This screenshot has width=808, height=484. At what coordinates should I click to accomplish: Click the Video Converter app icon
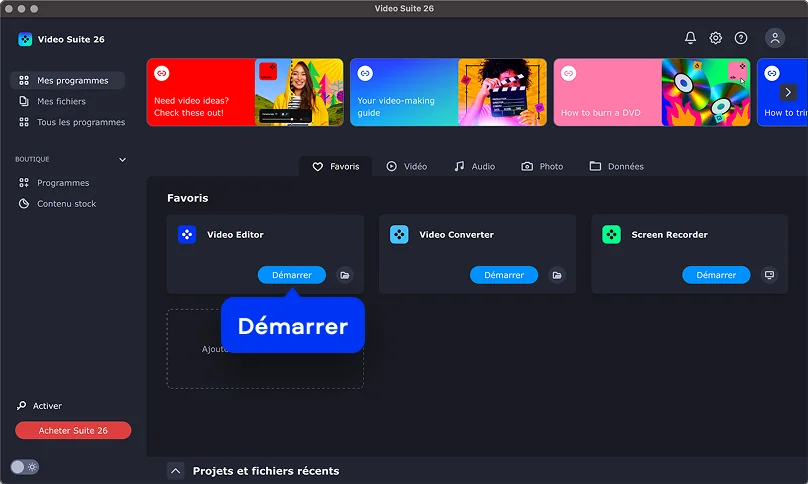point(399,235)
